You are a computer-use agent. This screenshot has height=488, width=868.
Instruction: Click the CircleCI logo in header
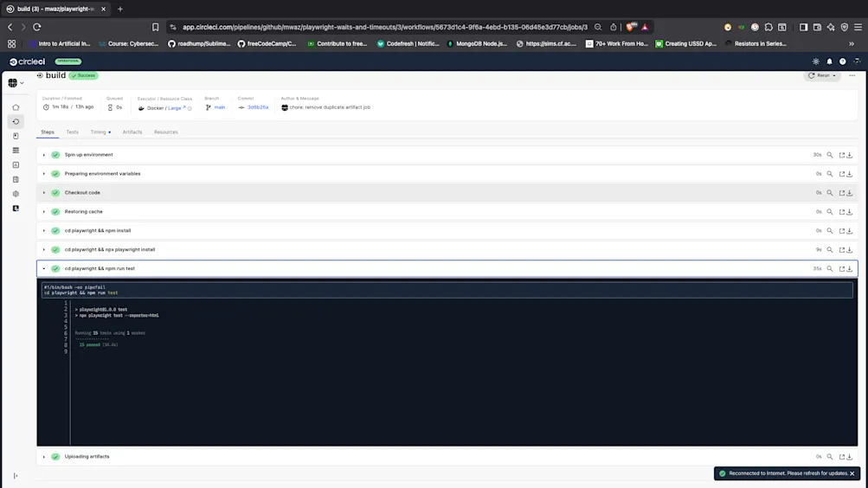(27, 61)
